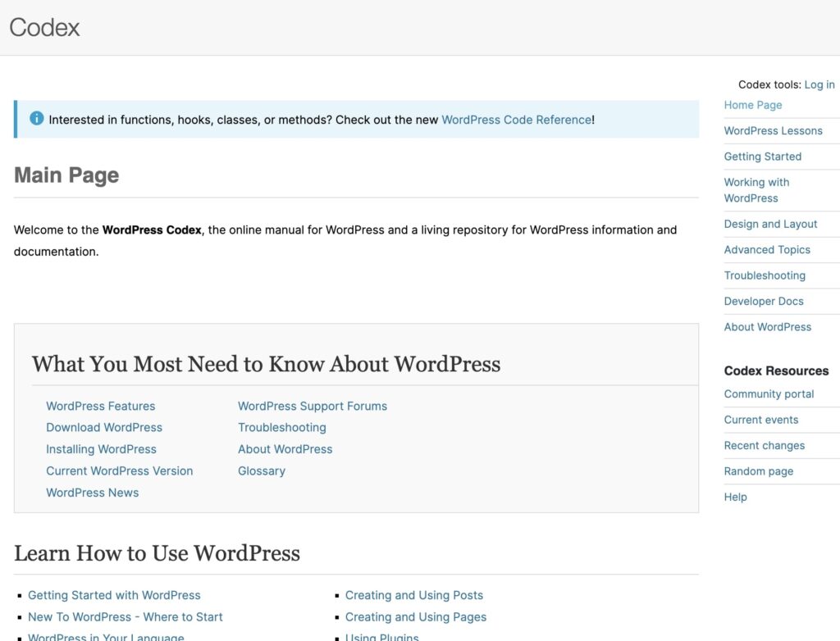The image size is (840, 641).
Task: Open Working with WordPress sidebar item
Action: (756, 190)
